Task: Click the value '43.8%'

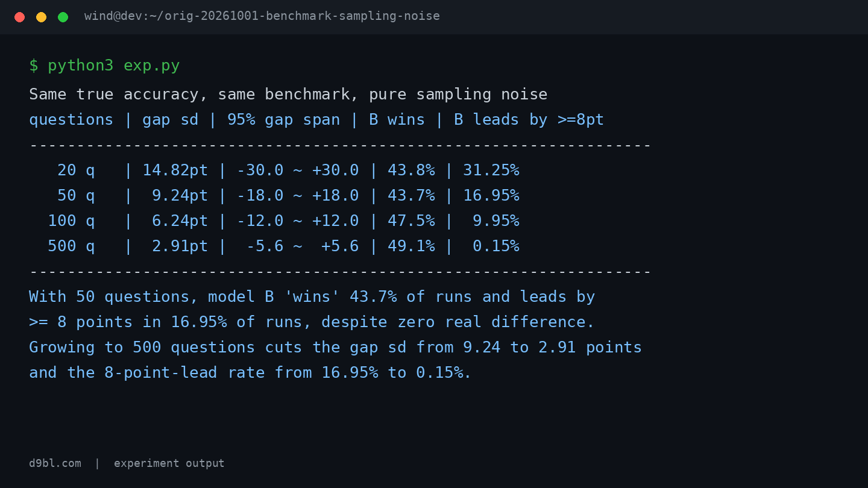Action: 411,170
